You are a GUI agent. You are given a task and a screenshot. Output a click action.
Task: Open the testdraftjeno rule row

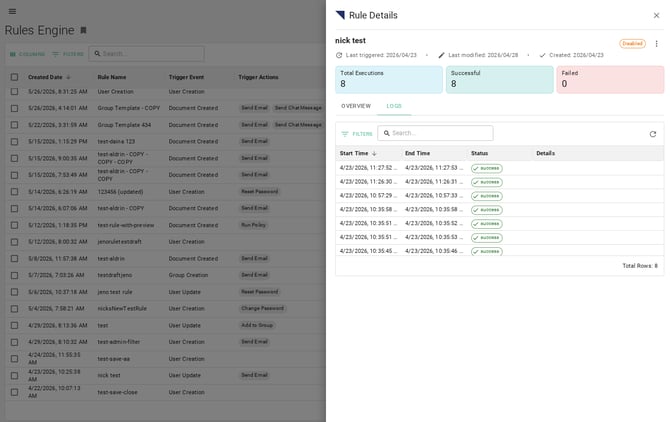point(165,275)
